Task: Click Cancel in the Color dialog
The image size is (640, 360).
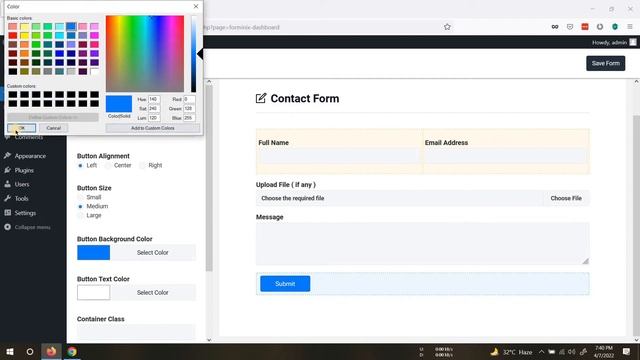Action: click(53, 128)
